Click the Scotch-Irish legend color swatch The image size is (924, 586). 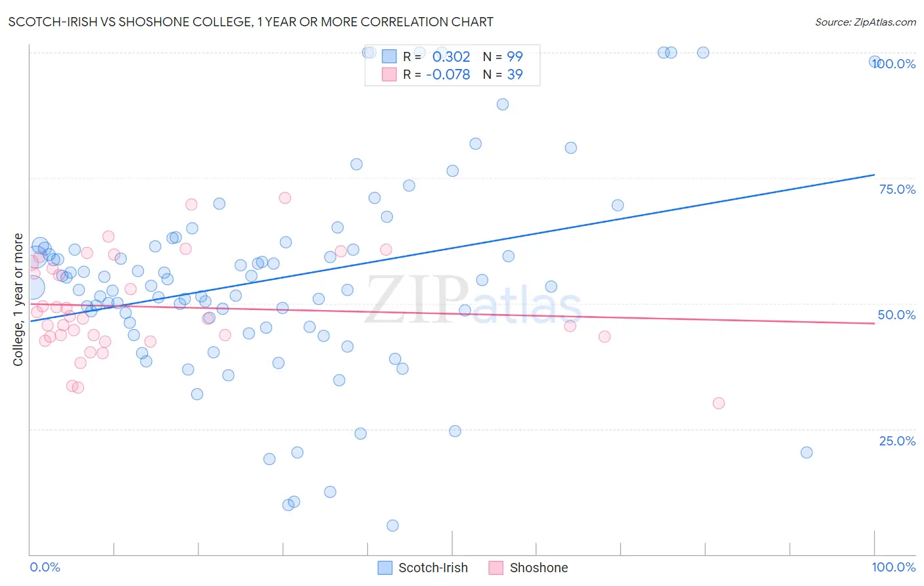385,568
